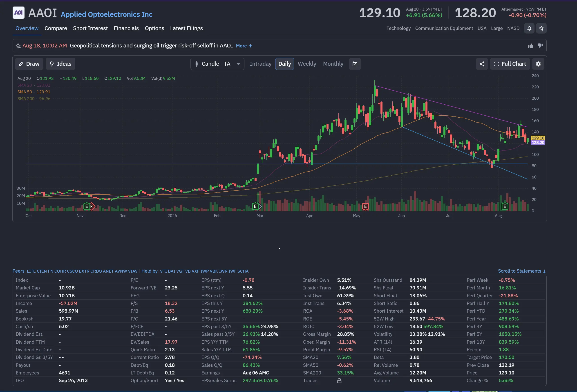Switch chart to Weekly timeframe
This screenshot has height=392, width=577.
tap(307, 64)
